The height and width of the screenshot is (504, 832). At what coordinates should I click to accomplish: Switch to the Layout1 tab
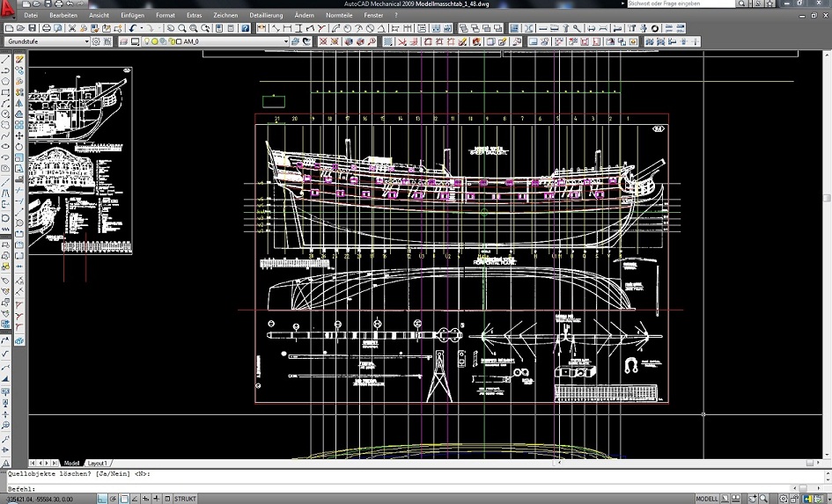coord(97,463)
